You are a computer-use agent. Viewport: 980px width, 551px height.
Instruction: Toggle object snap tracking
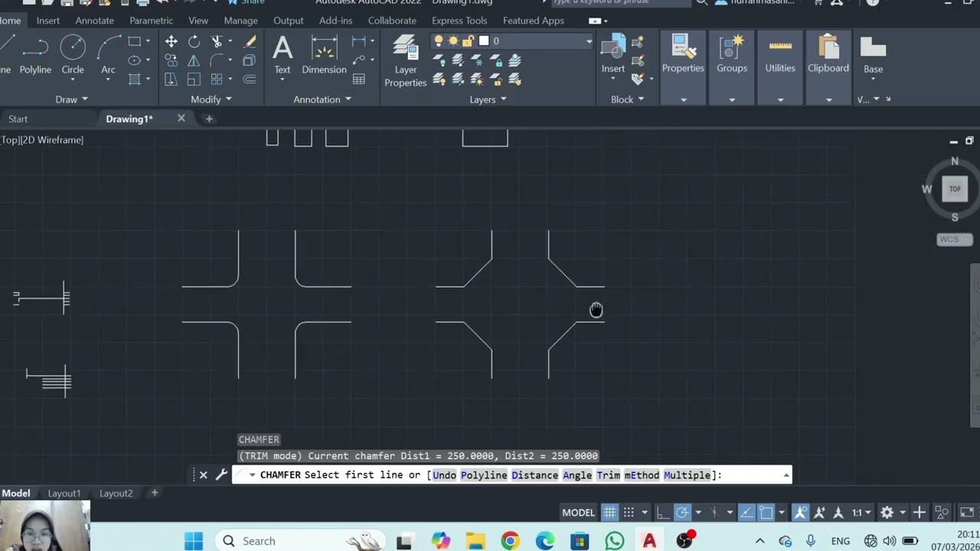[746, 512]
